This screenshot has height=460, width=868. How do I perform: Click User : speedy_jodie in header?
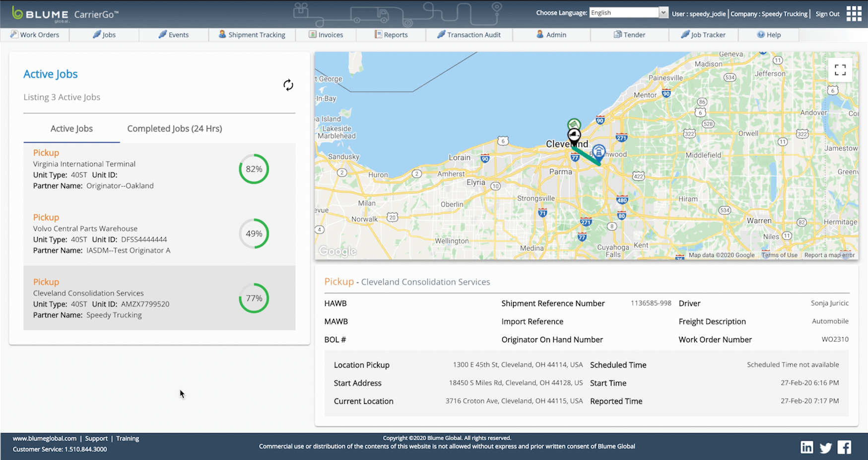[x=699, y=14]
